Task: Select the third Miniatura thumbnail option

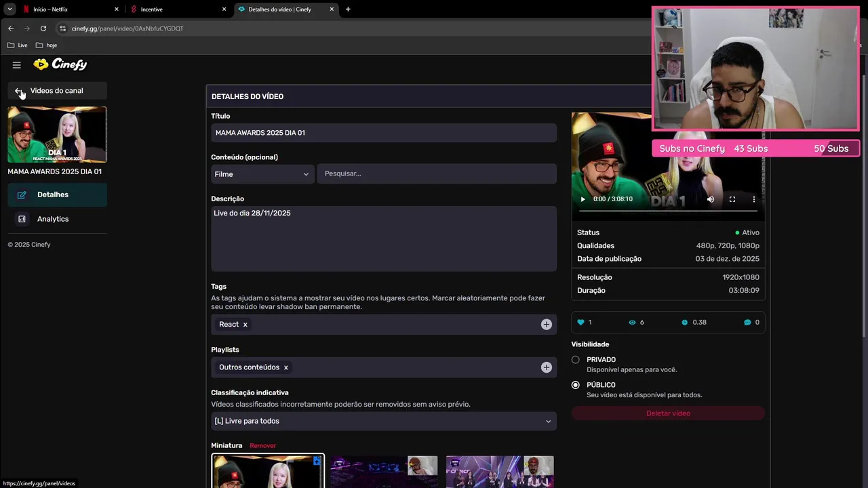Action: point(500,471)
